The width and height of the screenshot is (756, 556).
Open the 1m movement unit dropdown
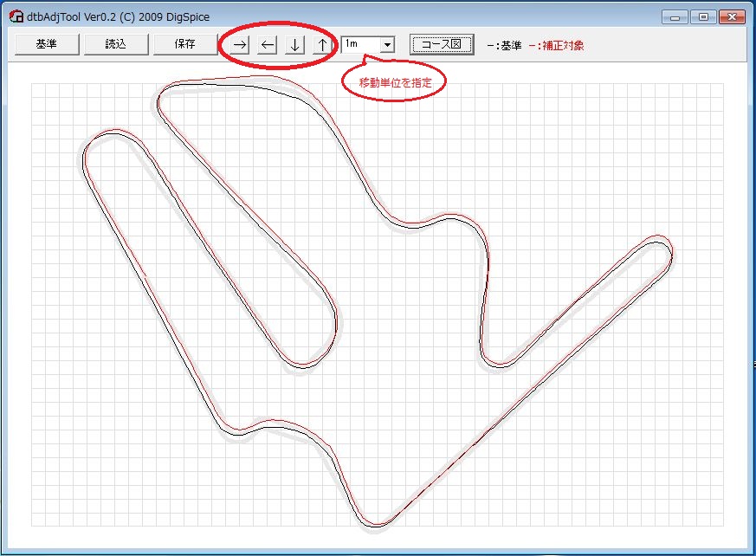(x=368, y=44)
